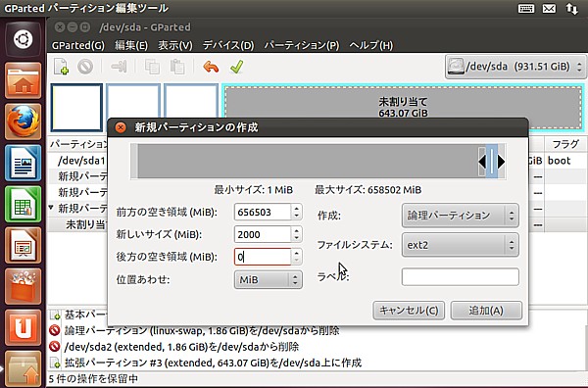The width and height of the screenshot is (588, 388).
Task: Undo last operation with orange arrow
Action: (211, 67)
